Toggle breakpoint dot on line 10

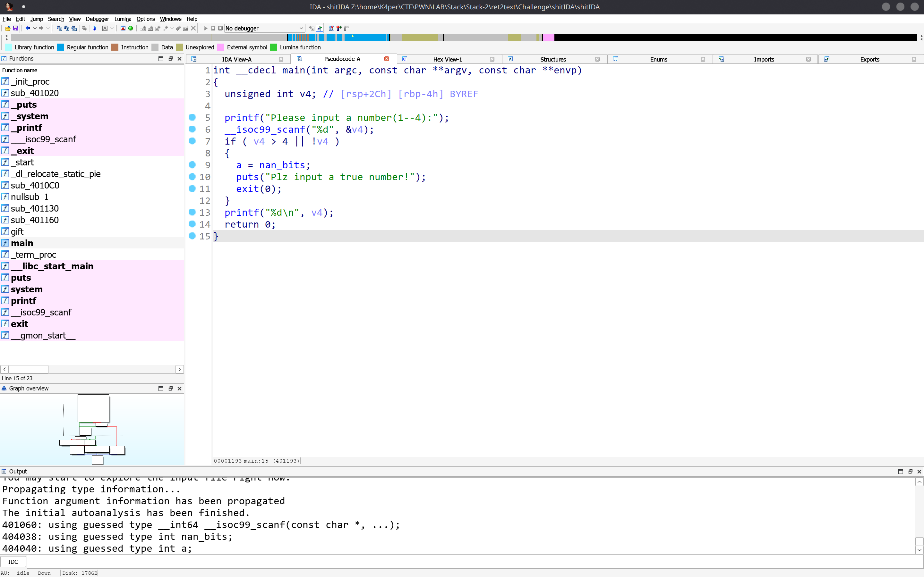pos(193,177)
